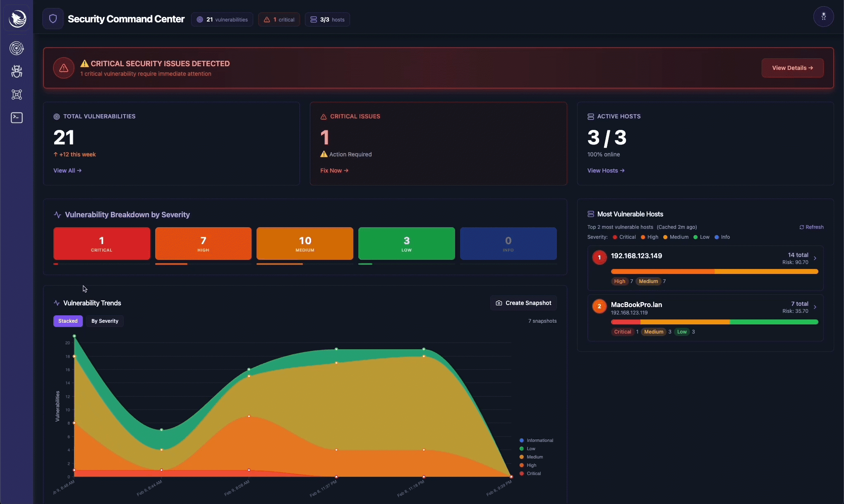Click the Fix Now link under Critical Issues
The height and width of the screenshot is (504, 844).
334,170
